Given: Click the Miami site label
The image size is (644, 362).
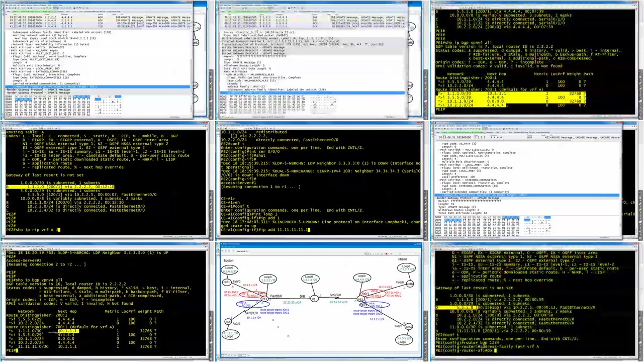Looking at the screenshot, I should tap(402, 259).
